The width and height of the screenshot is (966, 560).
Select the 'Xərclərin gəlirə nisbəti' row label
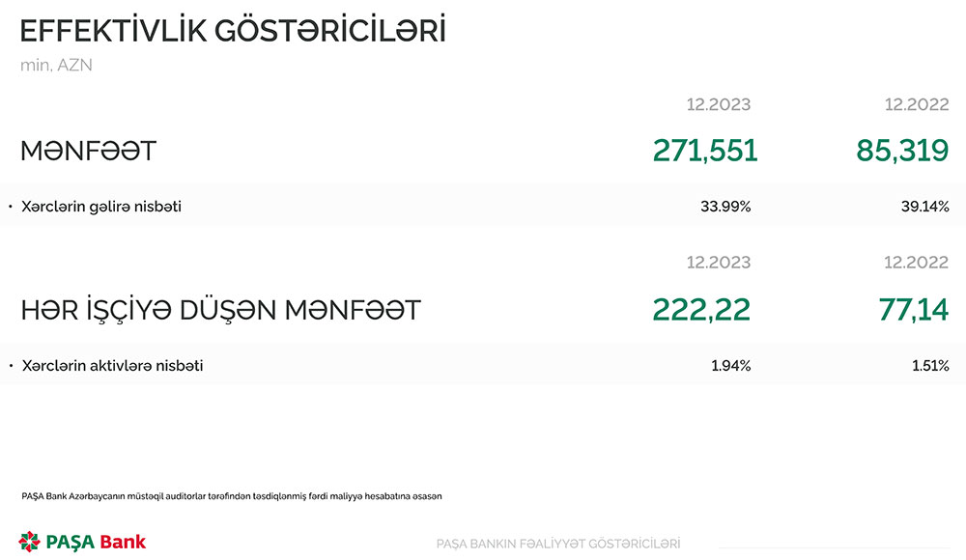[x=101, y=207]
